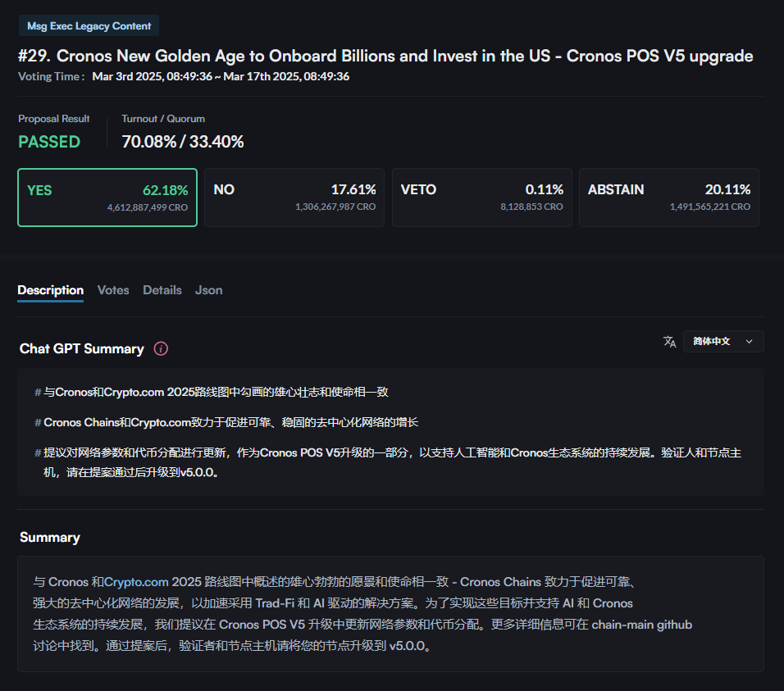Click the 70.08% / 33.40% turnout value
The image size is (784, 691).
(x=183, y=142)
